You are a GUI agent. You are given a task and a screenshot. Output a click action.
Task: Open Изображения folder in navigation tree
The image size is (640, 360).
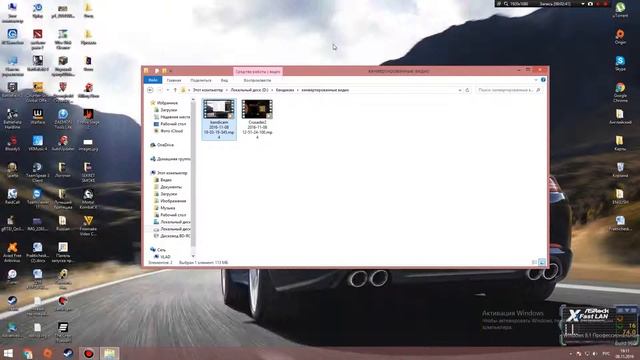[x=173, y=201]
